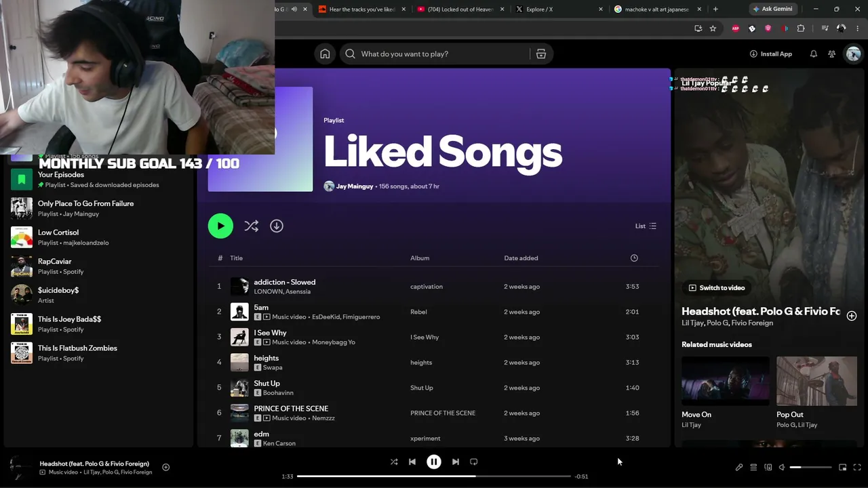Open the media controls icon in Chrome toolbar
Image resolution: width=868 pixels, height=488 pixels.
tap(825, 28)
